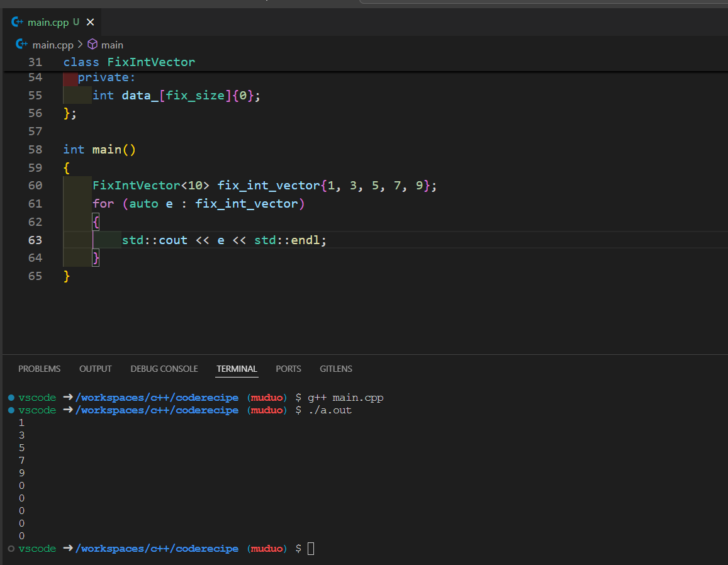Click 'FixIntVector<10>' on line 60
The width and height of the screenshot is (728, 565).
click(x=151, y=186)
